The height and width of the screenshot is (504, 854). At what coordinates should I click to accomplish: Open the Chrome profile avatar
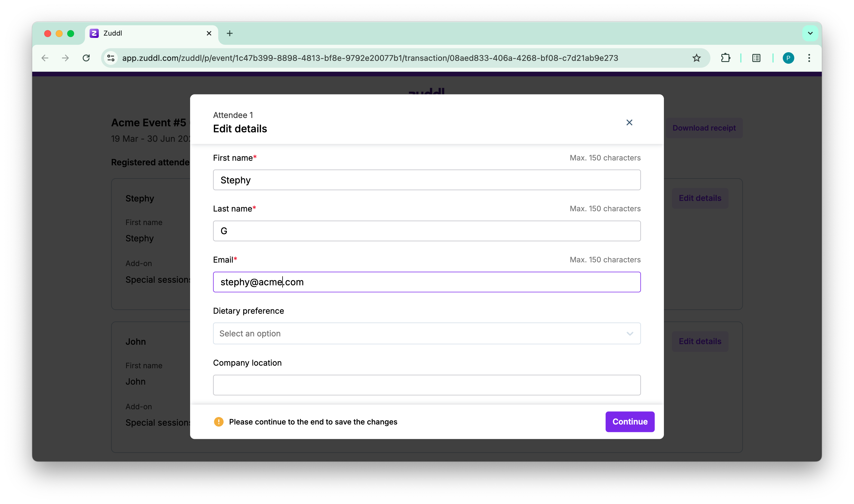click(788, 58)
